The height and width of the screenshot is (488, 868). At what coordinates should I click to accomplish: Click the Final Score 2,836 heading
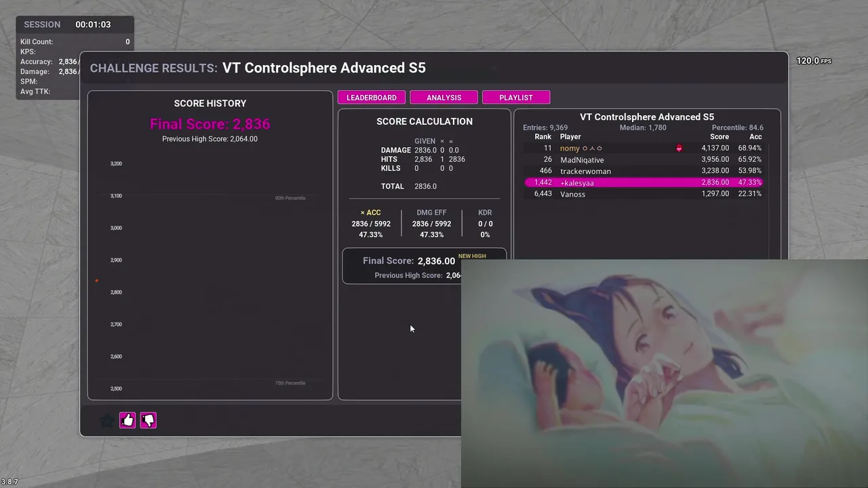(x=210, y=124)
